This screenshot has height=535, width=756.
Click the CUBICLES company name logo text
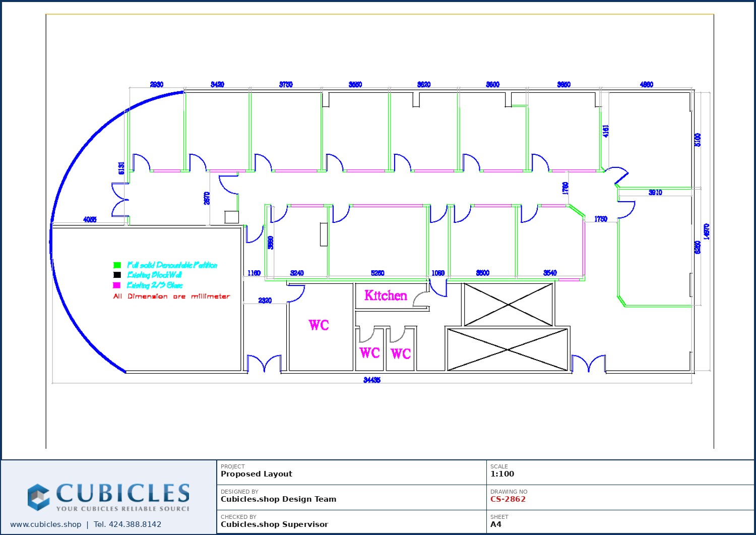pos(123,493)
